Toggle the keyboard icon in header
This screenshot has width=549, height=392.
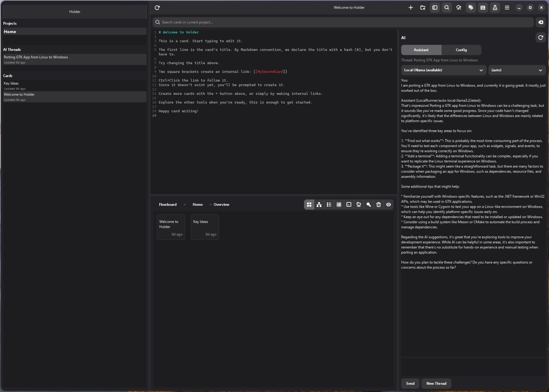(483, 8)
